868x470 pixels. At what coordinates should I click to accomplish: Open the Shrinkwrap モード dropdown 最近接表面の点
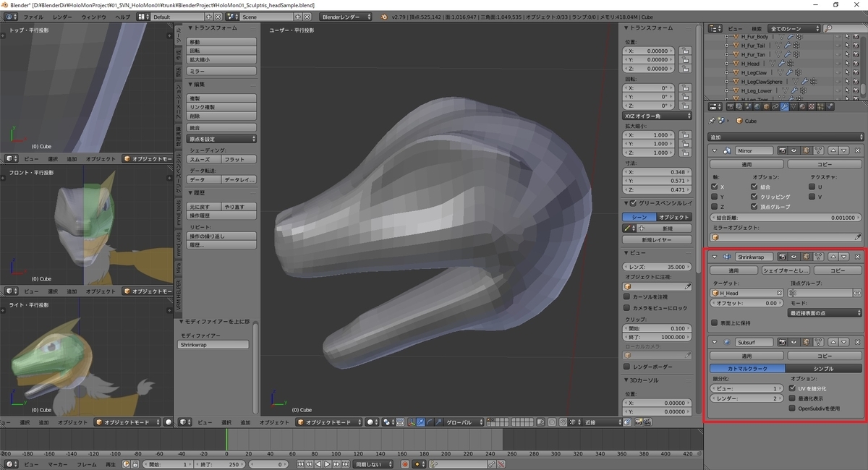[x=825, y=313]
